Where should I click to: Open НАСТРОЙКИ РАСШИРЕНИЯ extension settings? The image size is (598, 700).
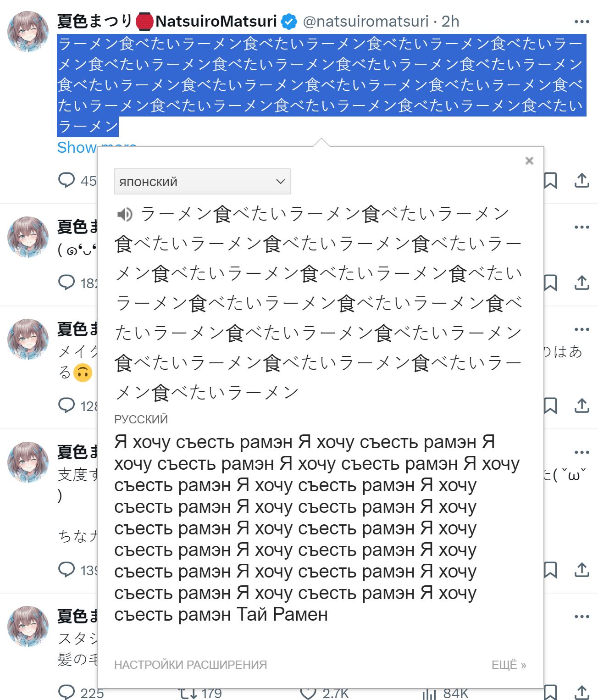pyautogui.click(x=190, y=665)
